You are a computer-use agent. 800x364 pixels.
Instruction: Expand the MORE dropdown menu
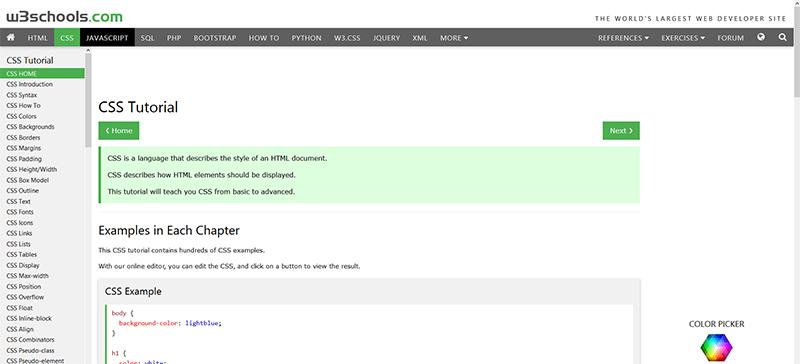tap(454, 38)
